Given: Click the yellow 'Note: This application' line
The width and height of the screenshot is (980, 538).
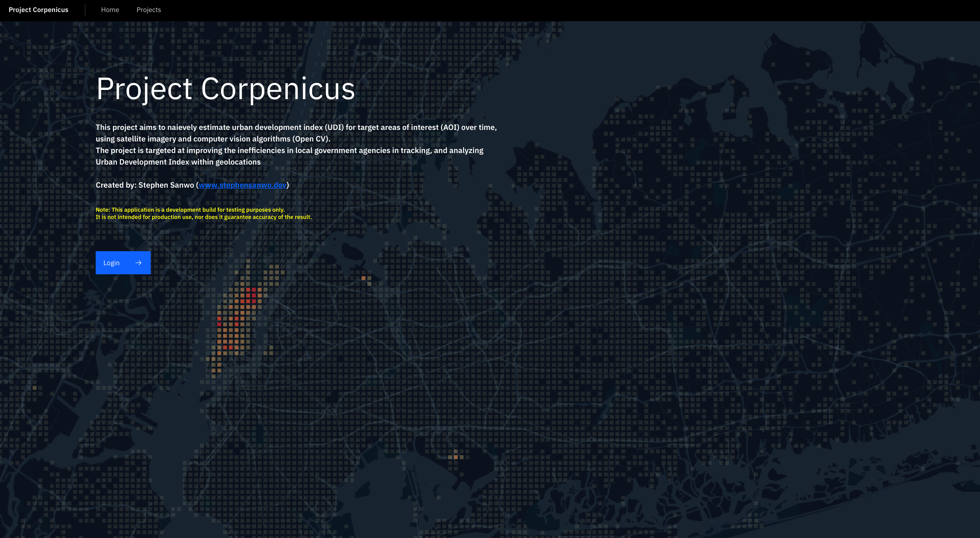Looking at the screenshot, I should point(190,210).
